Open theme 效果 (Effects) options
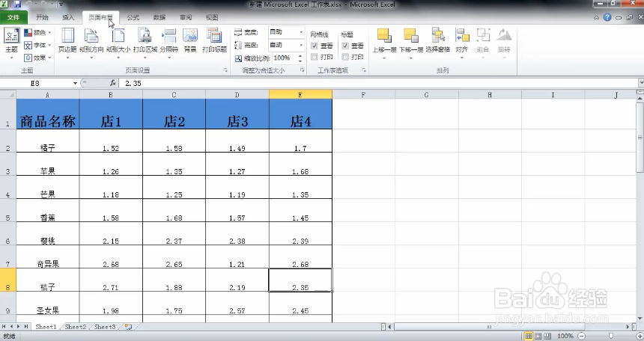The height and width of the screenshot is (341, 644). (x=37, y=58)
